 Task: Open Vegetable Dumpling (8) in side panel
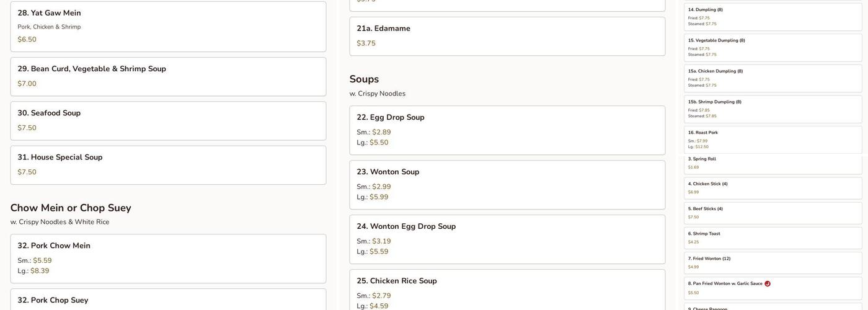(773, 48)
